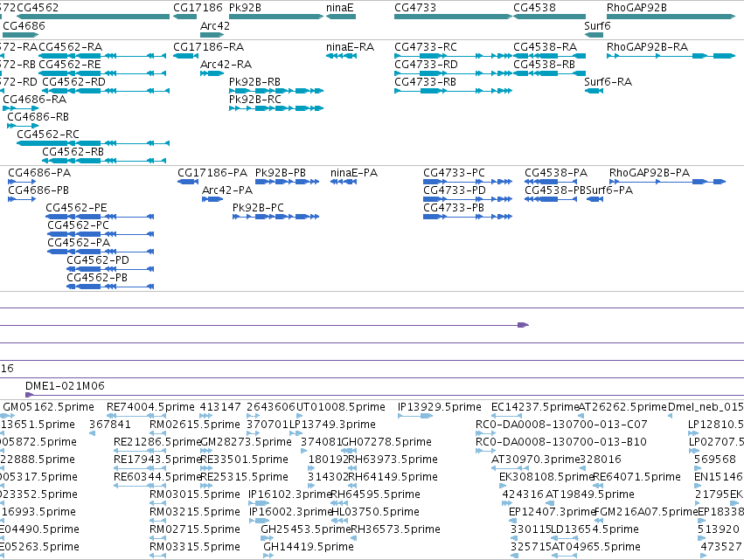Click the CG17186 gene label
Viewport: 744px width, 560px height.
[198, 8]
